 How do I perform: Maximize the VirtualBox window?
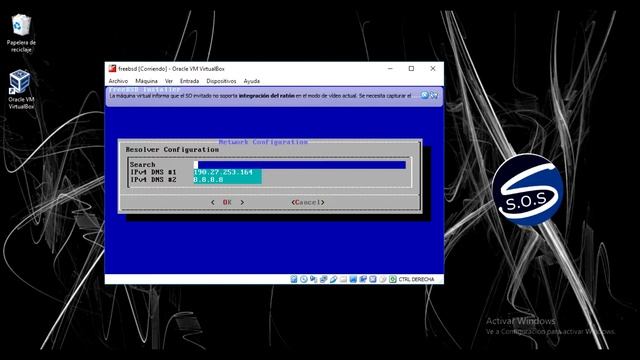click(411, 69)
